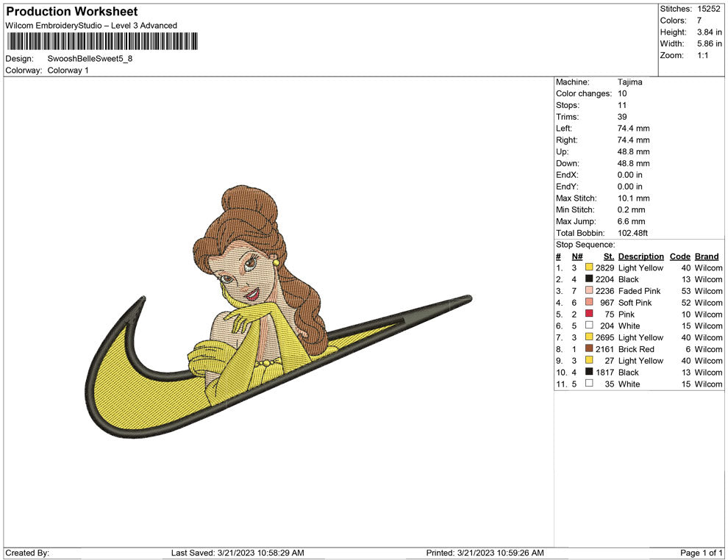Click the barcode below the software name

click(x=101, y=41)
